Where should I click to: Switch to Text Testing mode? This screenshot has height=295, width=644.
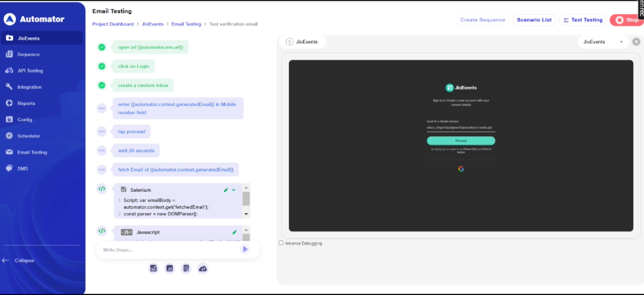583,20
